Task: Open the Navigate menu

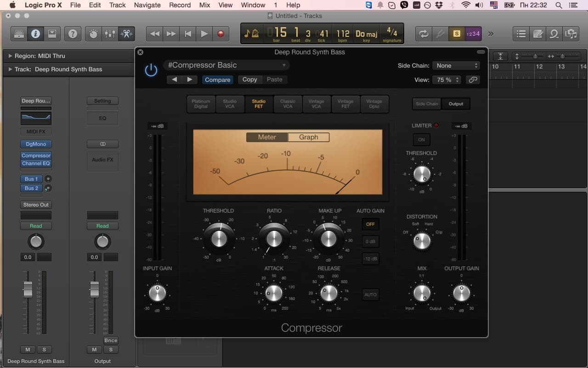Action: point(147,5)
